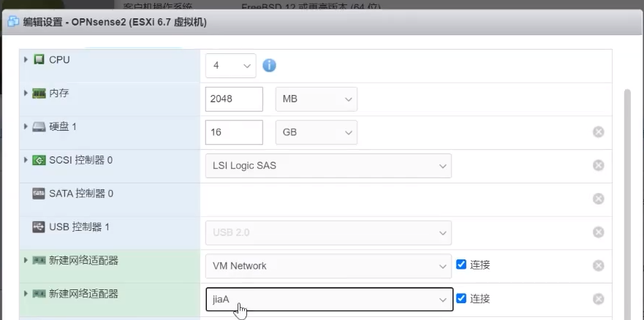Open the disk size unit GB dropdown
Viewport: 644px width, 320px height.
click(317, 132)
